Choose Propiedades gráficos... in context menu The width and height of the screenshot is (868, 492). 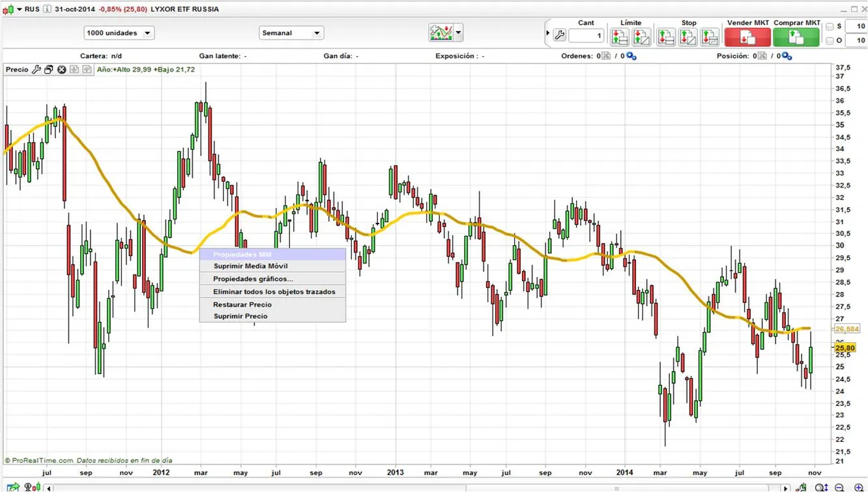pos(253,279)
